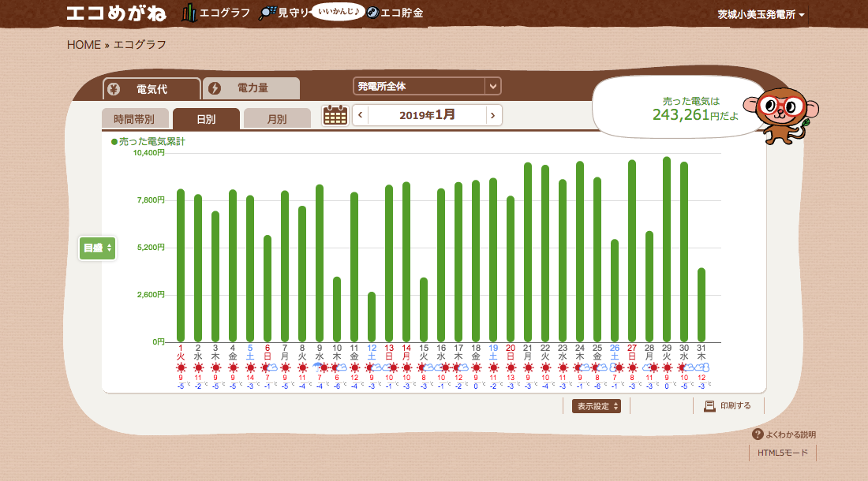Open the エコ貯金 coin menu item
Image resolution: width=868 pixels, height=481 pixels.
[x=395, y=13]
